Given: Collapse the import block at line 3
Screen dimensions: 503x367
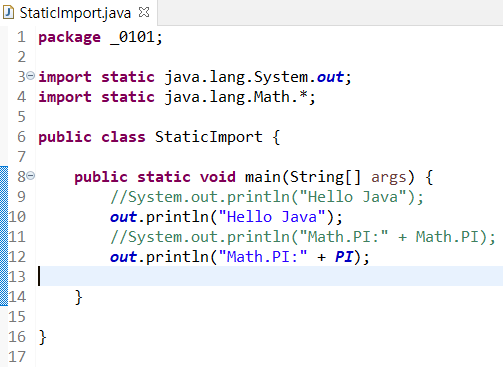Looking at the screenshot, I should [x=30, y=76].
